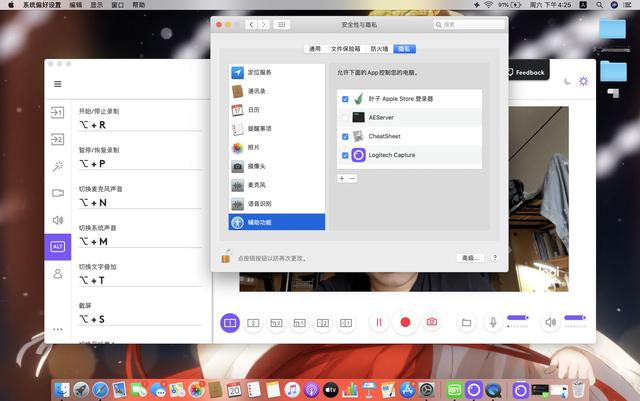Open the 高级… advanced button
Image resolution: width=640 pixels, height=401 pixels.
coord(470,258)
